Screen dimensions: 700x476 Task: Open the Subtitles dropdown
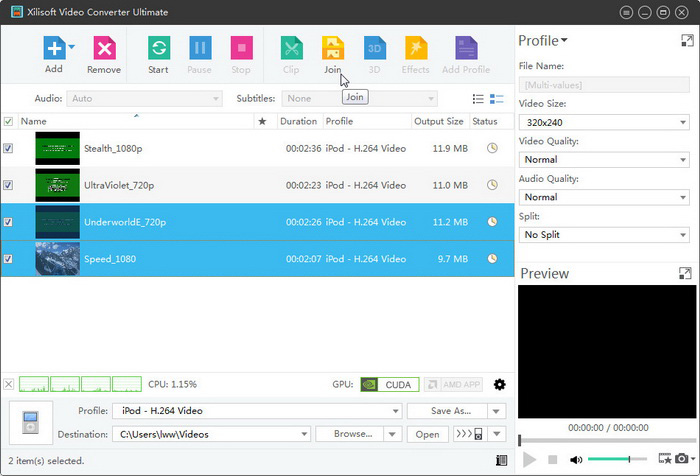point(359,99)
